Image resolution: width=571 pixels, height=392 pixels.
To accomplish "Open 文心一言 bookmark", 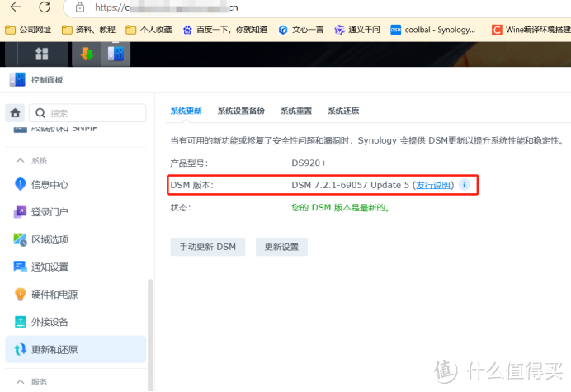I will point(301,30).
